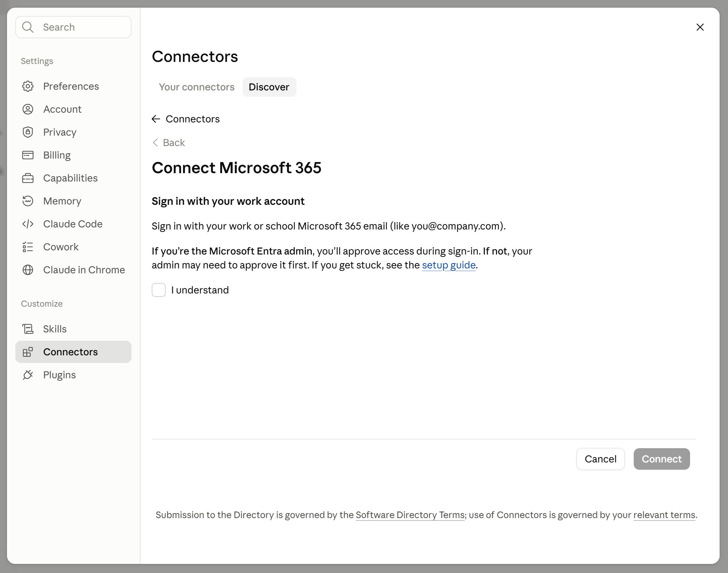Click the Capabilities briefcase icon

coord(28,178)
